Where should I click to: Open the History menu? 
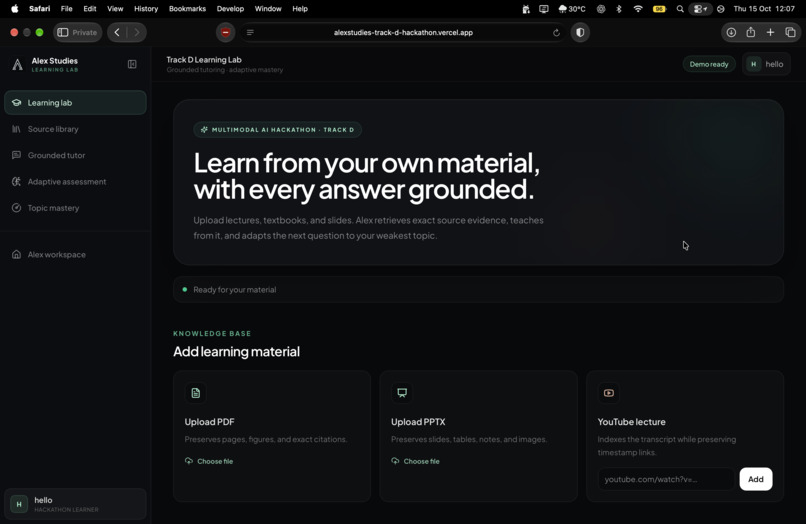click(x=146, y=9)
